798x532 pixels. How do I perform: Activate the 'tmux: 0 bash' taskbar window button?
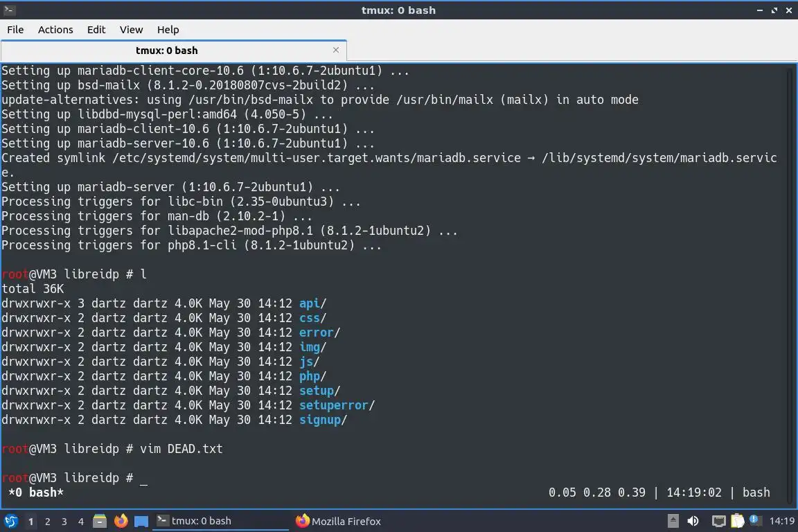tap(220, 522)
